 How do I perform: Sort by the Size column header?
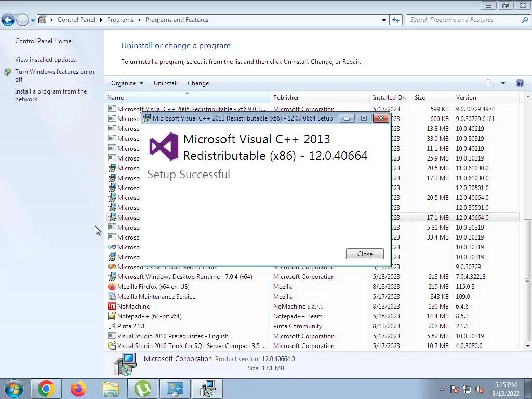point(432,97)
